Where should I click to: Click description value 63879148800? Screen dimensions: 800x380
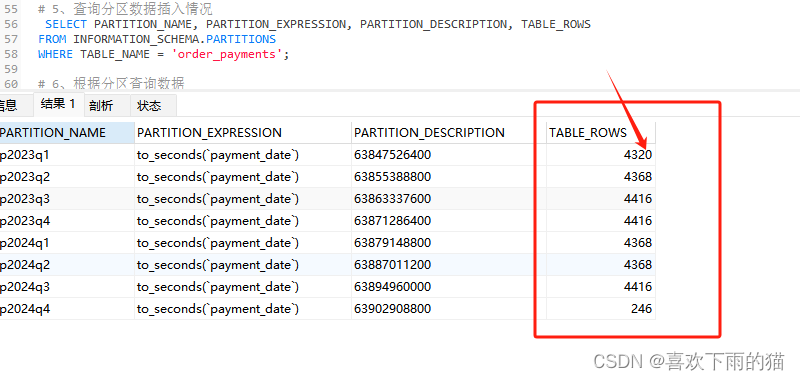(x=392, y=242)
